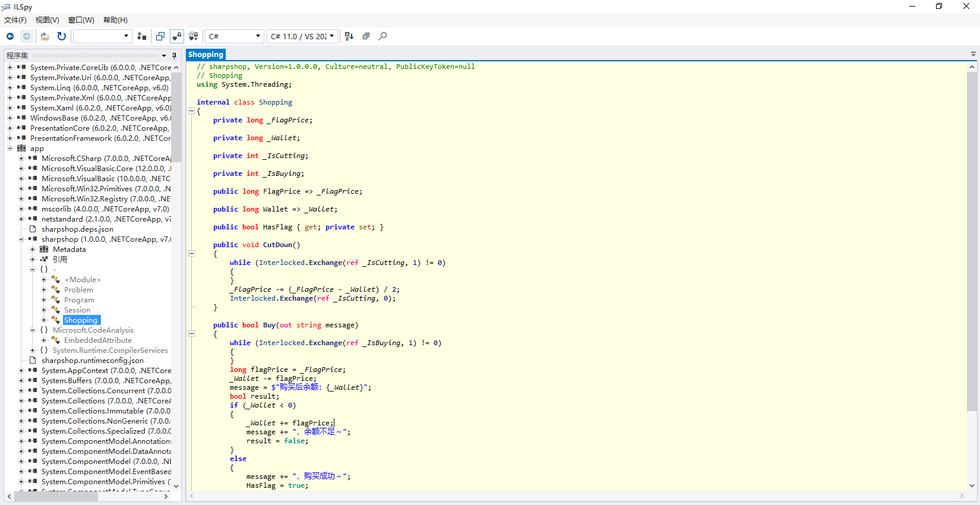Click HasFlag property name in code

click(278, 227)
